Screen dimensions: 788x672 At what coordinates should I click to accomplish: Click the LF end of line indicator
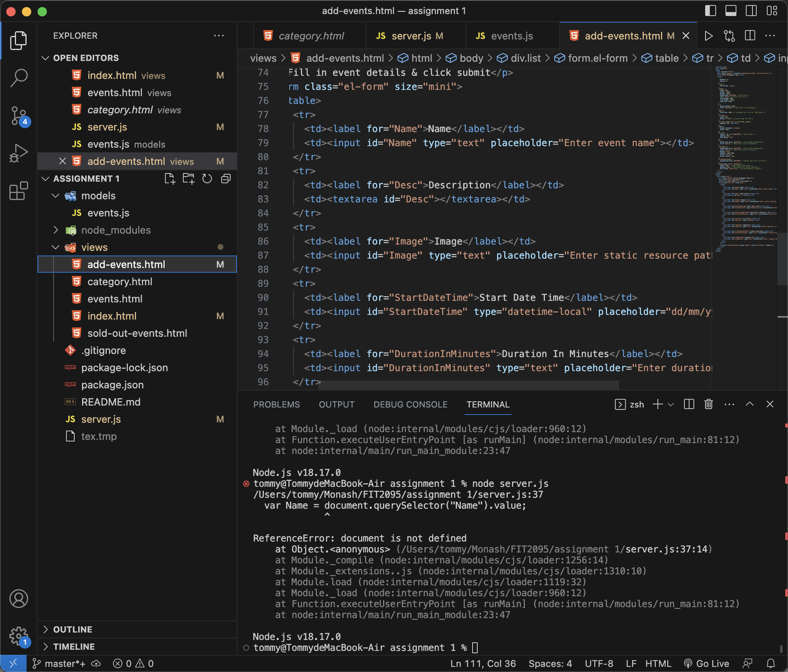click(x=631, y=663)
